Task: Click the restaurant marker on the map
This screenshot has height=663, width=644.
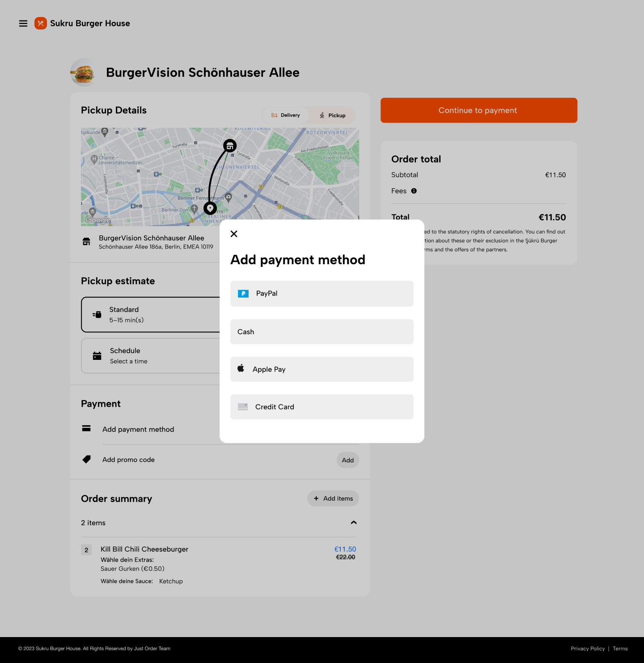Action: 230,146
